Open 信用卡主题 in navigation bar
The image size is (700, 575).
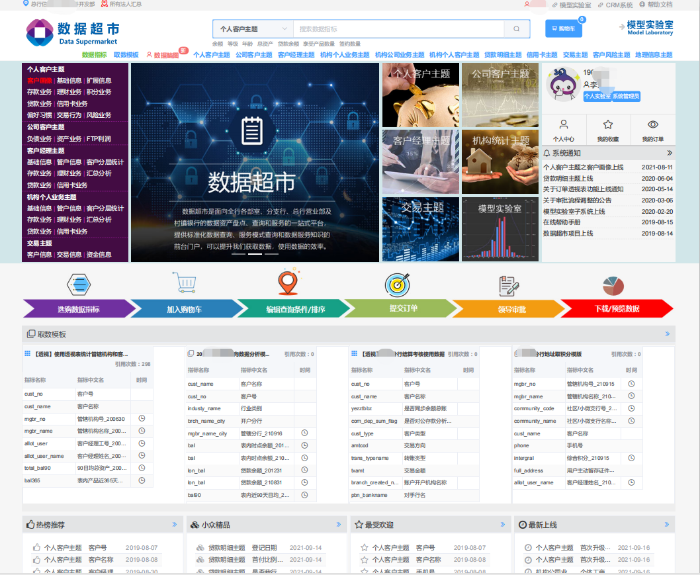pos(542,55)
